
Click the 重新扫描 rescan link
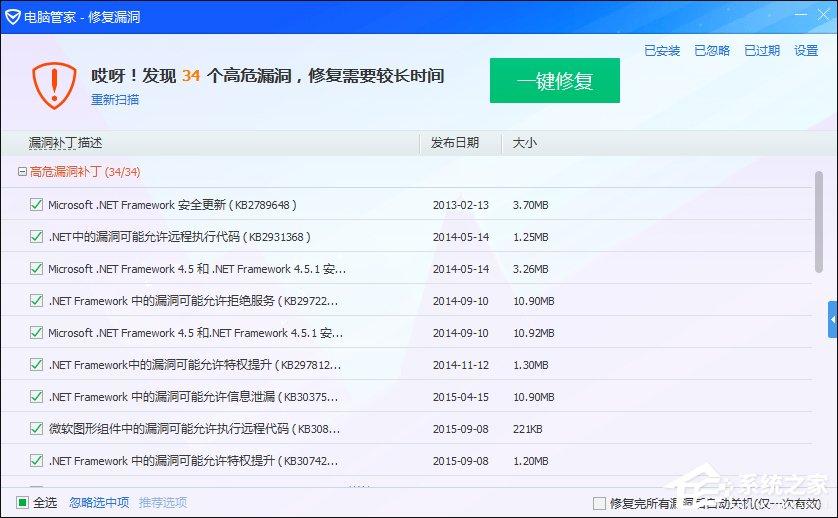(115, 100)
